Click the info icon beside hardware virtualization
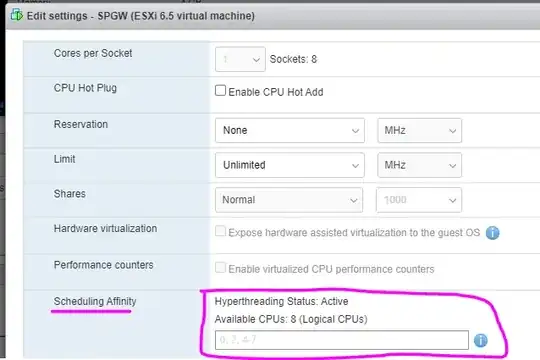This screenshot has height=360, width=540. (x=492, y=233)
